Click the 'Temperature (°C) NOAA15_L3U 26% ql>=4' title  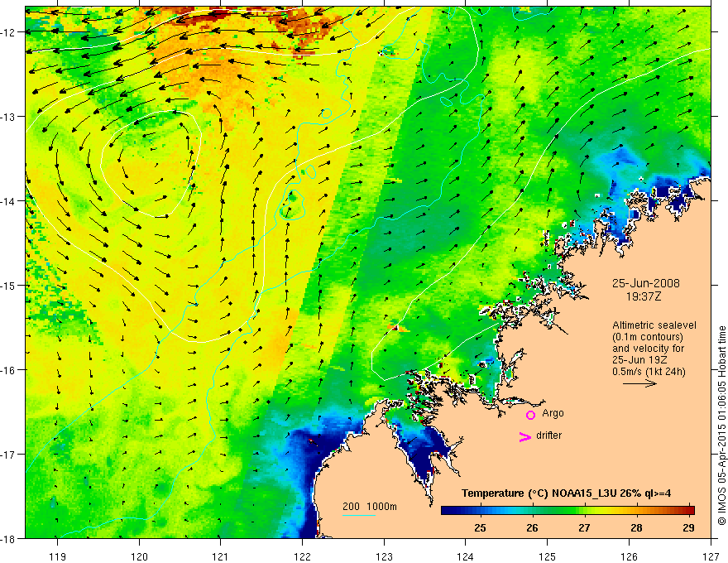coord(566,493)
